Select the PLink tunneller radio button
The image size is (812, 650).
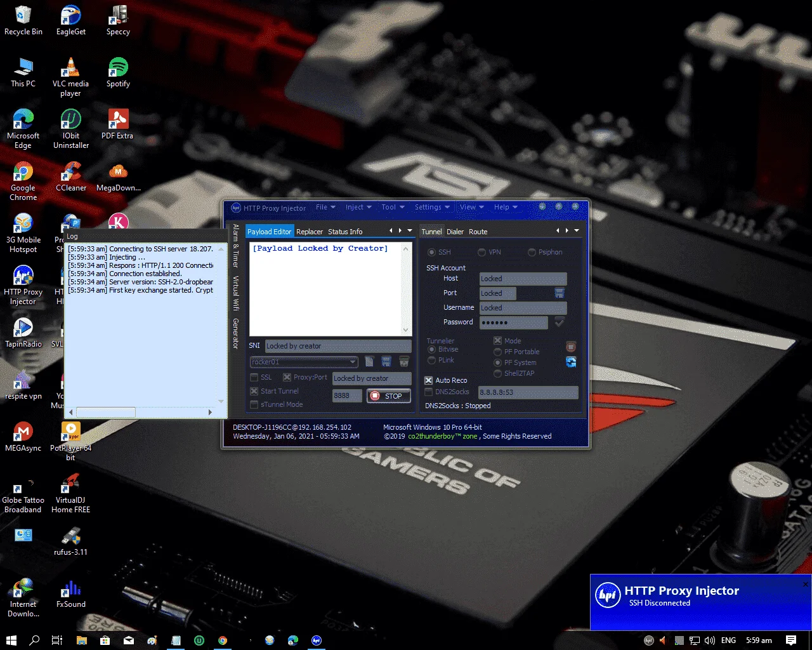[x=432, y=360]
